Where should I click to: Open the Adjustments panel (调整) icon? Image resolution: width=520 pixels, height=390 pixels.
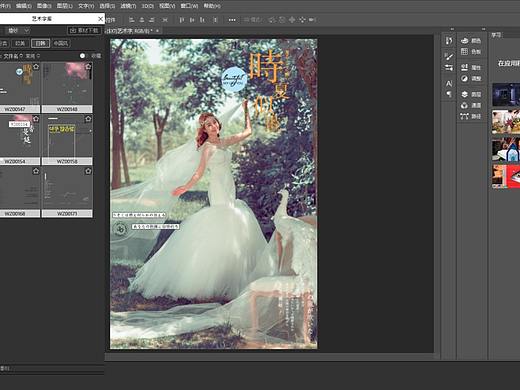click(x=465, y=78)
